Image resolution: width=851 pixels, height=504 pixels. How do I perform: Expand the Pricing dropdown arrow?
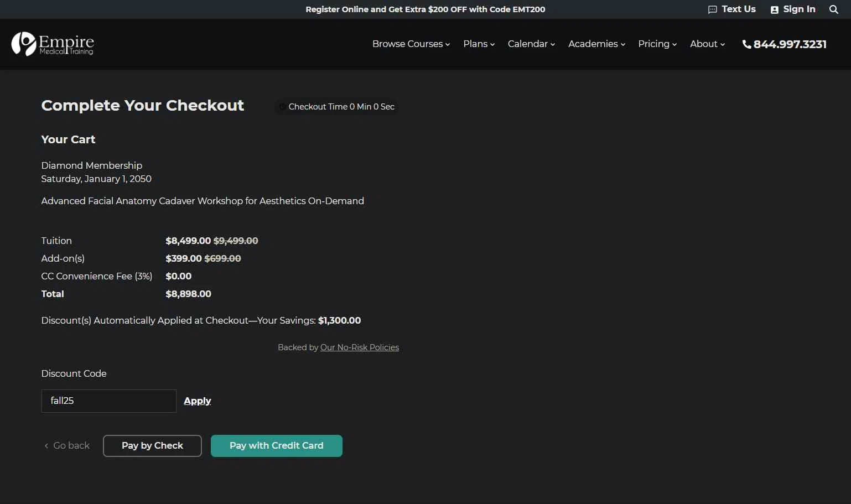pyautogui.click(x=674, y=44)
